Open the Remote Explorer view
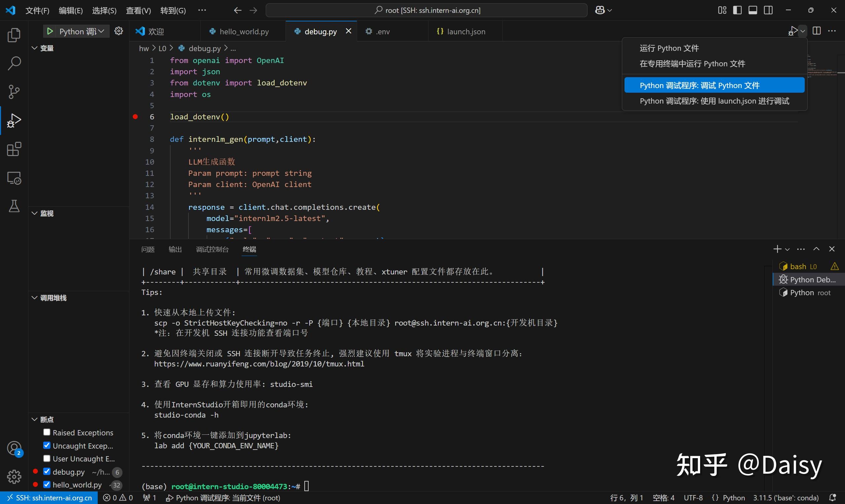The height and width of the screenshot is (504, 845). coord(14,178)
